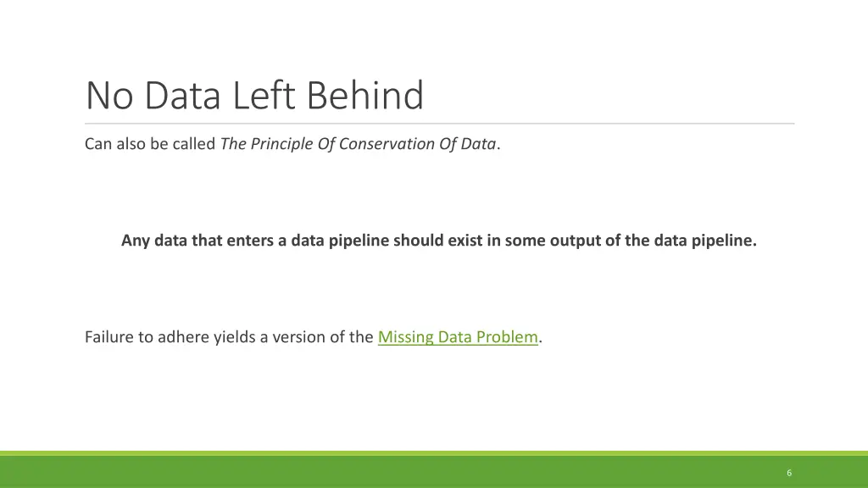Click the slide number 6 in footer
Screen dimensions: 868x488
[x=789, y=473]
